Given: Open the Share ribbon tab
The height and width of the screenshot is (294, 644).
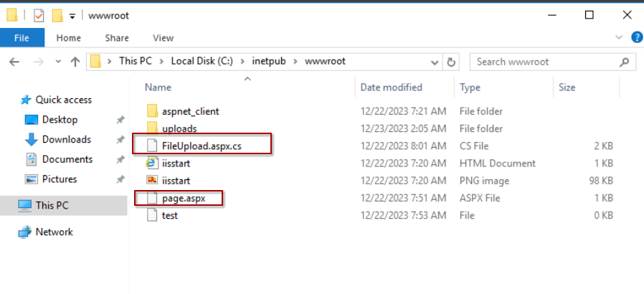Looking at the screenshot, I should 117,38.
